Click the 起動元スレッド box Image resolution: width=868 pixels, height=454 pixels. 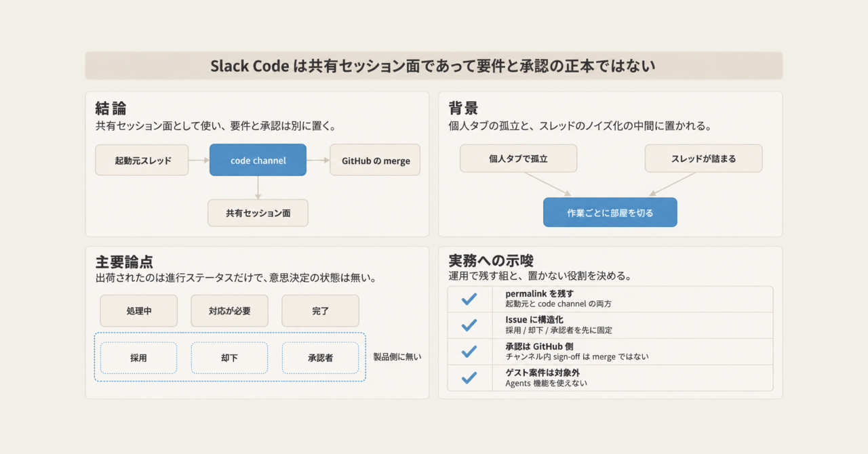tap(142, 161)
